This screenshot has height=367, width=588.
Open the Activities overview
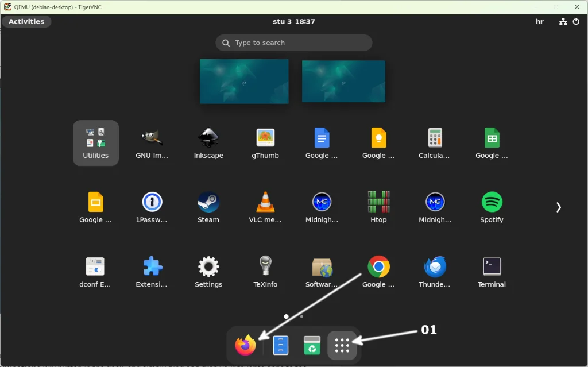point(26,21)
